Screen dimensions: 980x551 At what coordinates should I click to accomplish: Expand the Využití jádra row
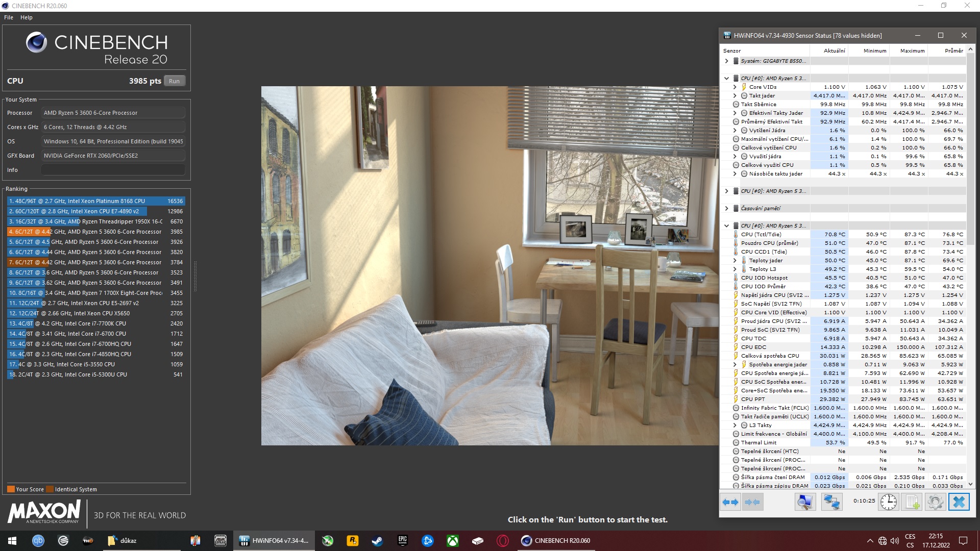[734, 157]
